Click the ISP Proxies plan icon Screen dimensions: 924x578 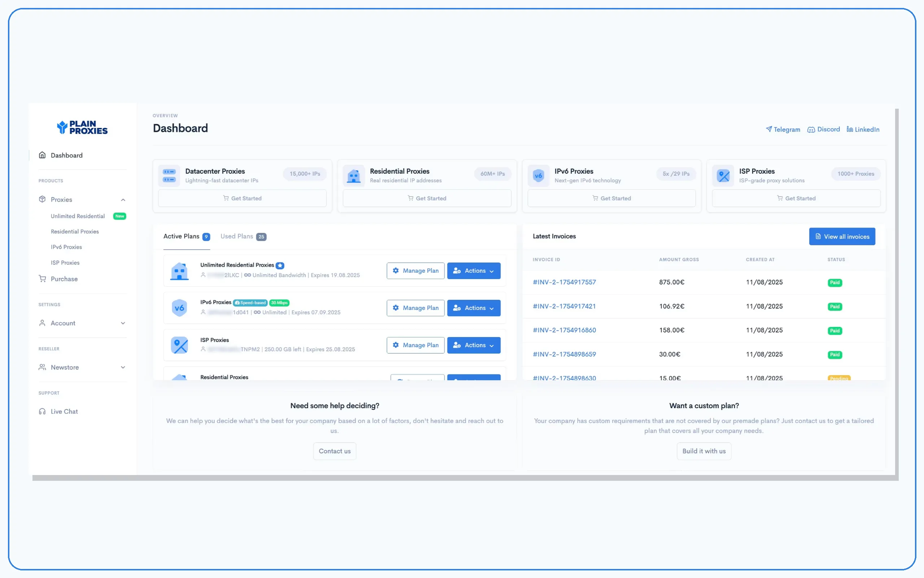click(179, 345)
